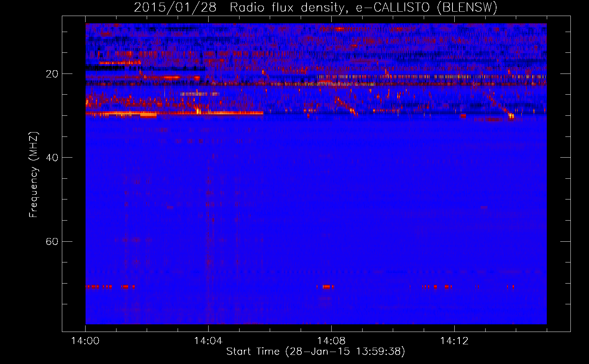
Task: Click the "14:08" time tick label
Action: point(331,341)
